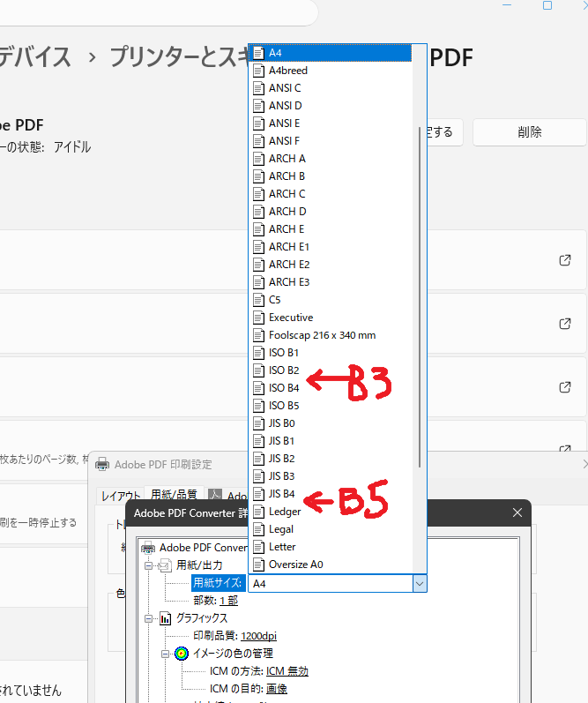The width and height of the screenshot is (588, 703).
Task: Select ISO B1 paper size
Action: 331,353
